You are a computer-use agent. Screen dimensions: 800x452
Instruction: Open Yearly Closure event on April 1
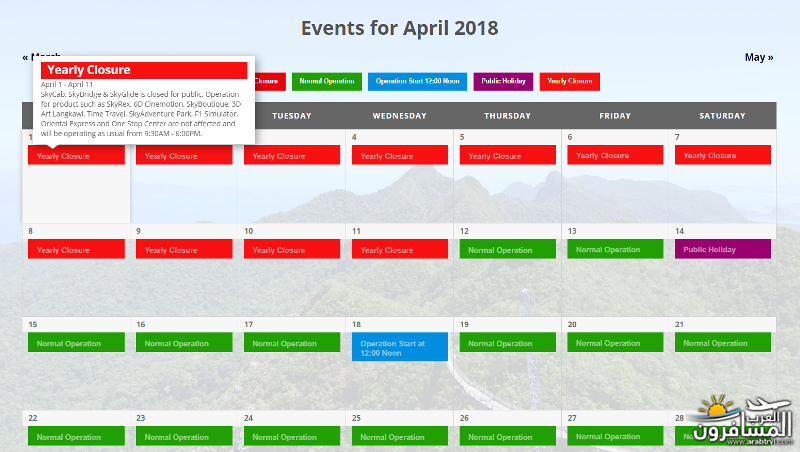click(x=76, y=155)
